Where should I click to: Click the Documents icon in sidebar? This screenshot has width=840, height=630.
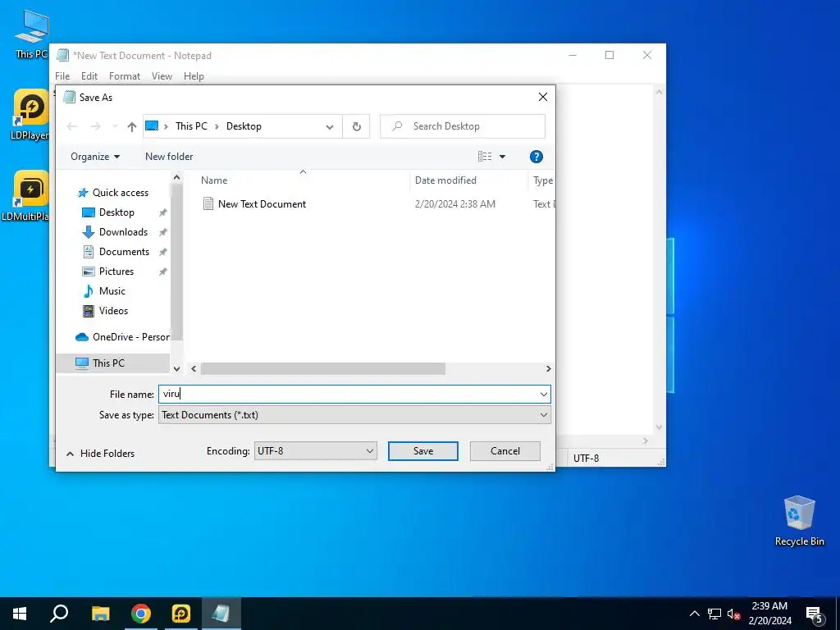pos(89,252)
